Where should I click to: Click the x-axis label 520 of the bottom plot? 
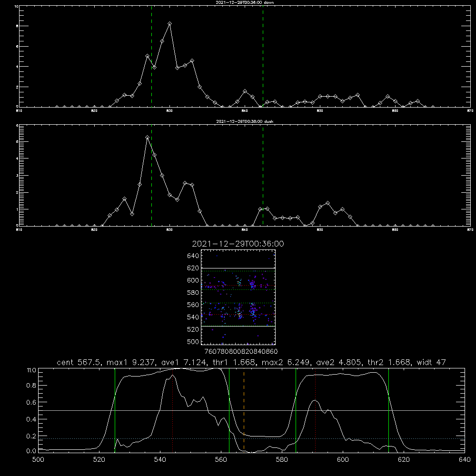point(99,460)
